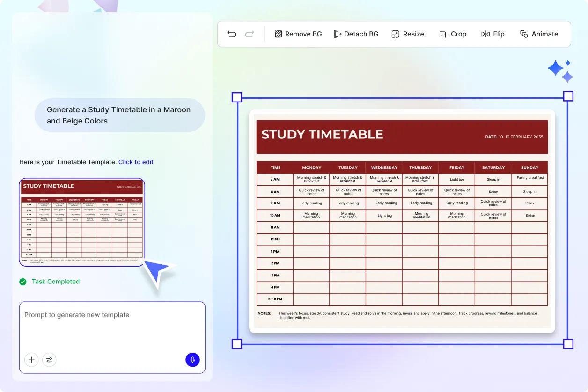Click the Task Completed checkmark
This screenshot has height=392, width=588.
click(x=22, y=282)
